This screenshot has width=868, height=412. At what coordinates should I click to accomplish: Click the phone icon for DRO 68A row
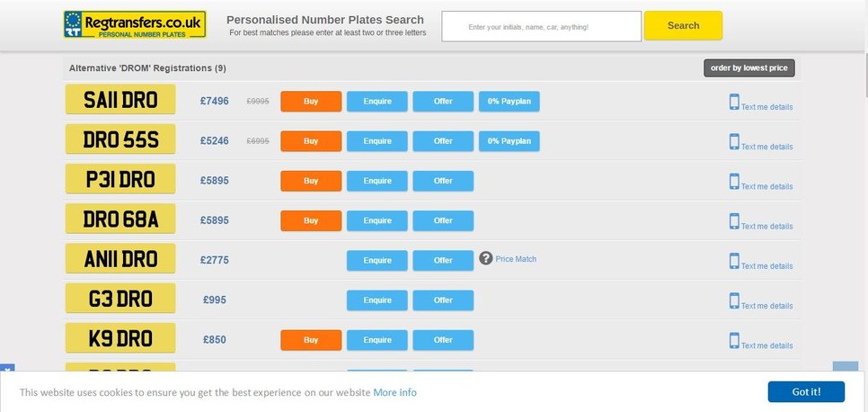[x=734, y=221]
